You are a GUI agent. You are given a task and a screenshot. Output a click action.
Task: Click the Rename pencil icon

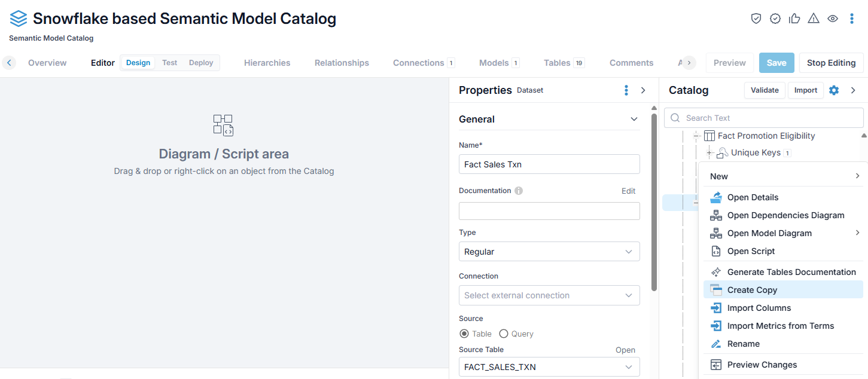pyautogui.click(x=715, y=344)
